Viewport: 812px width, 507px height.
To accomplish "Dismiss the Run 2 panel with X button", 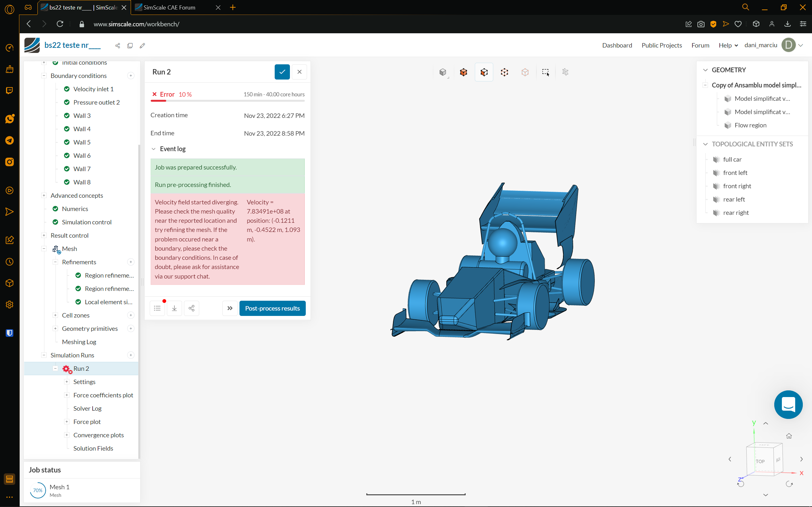I will 299,72.
